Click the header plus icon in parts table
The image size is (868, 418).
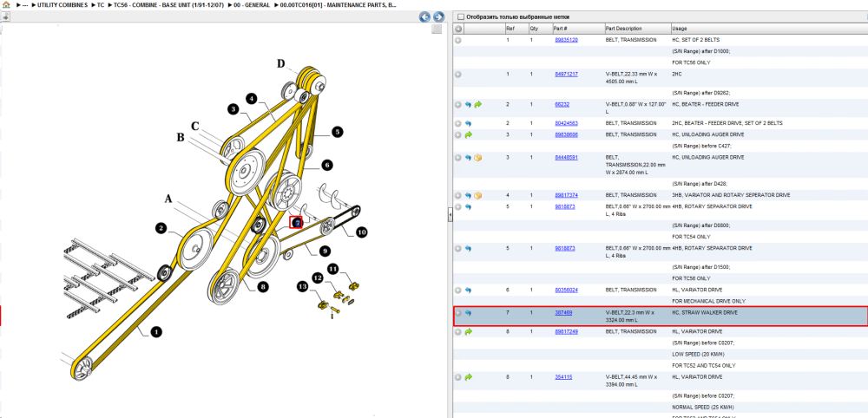[458, 29]
